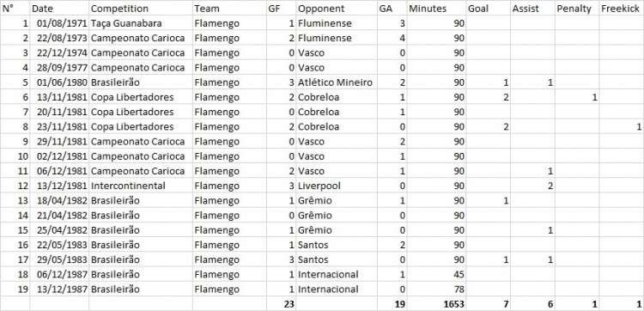Select the first Cobreloa opponent cell
This screenshot has width=644, height=311.
(x=337, y=97)
